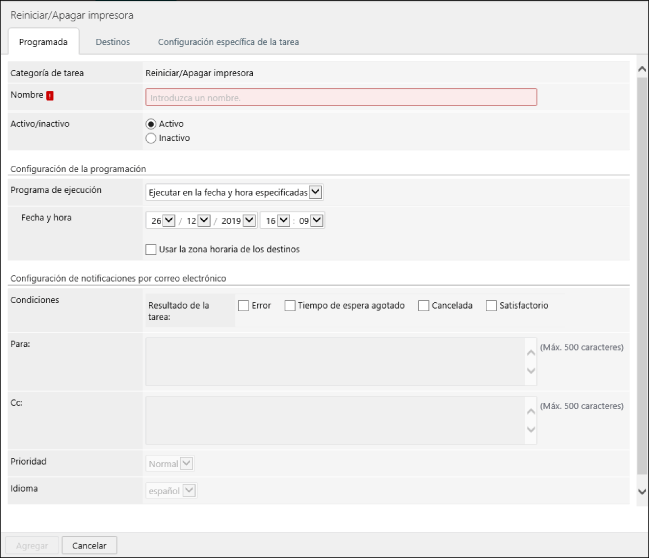Tick the Satisfactorio checkbox
Image resolution: width=649 pixels, height=558 pixels.
click(x=491, y=305)
